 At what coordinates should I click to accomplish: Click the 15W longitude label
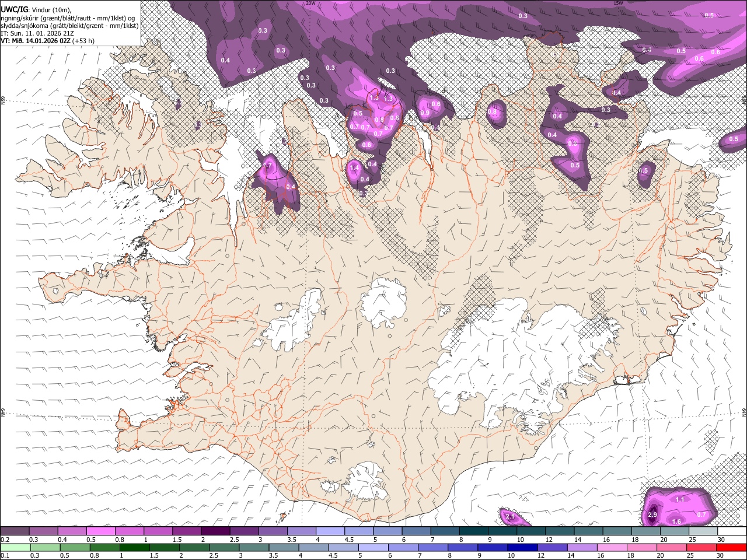click(x=618, y=3)
